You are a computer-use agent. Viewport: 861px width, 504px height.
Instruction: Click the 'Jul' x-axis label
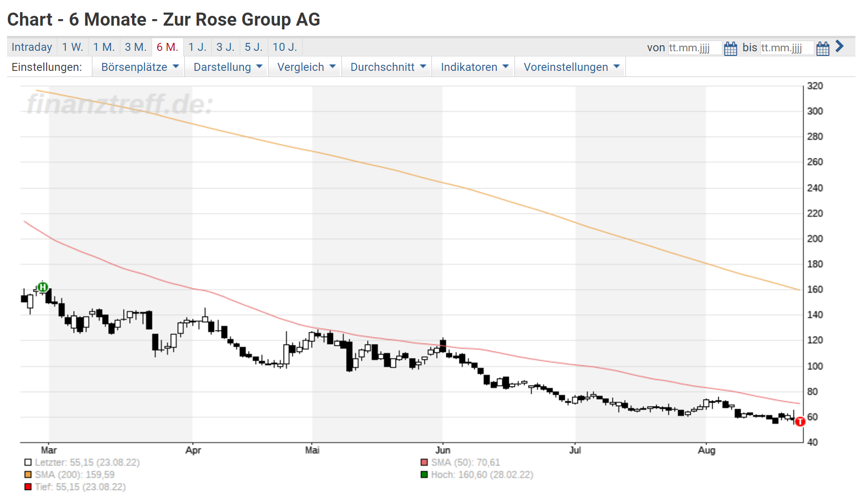point(575,450)
